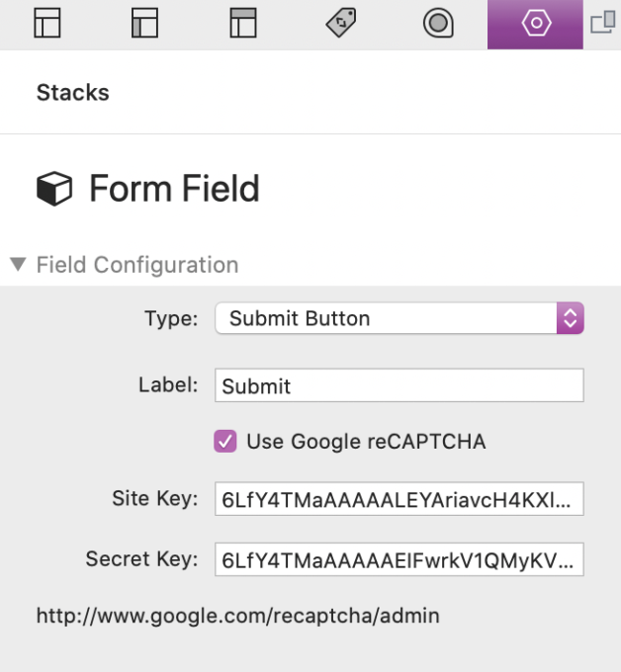The image size is (621, 672).
Task: Click the overlapping squares icon
Action: [x=602, y=23]
